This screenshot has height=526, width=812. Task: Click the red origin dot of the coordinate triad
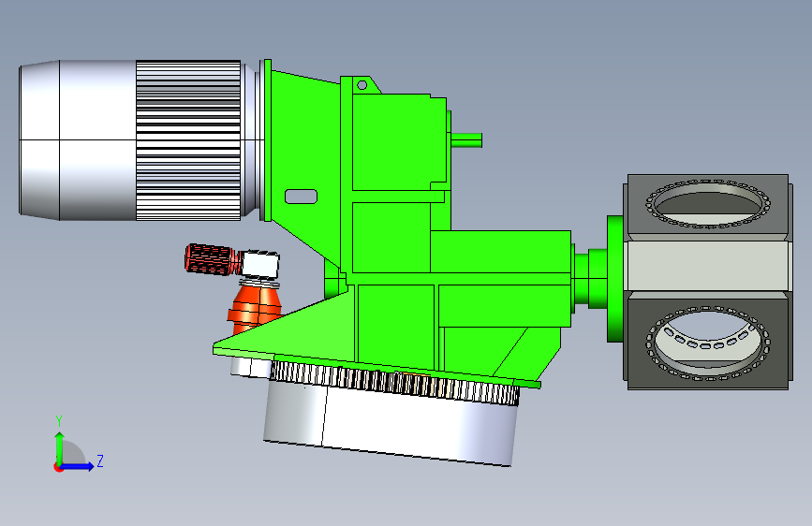pos(58,467)
